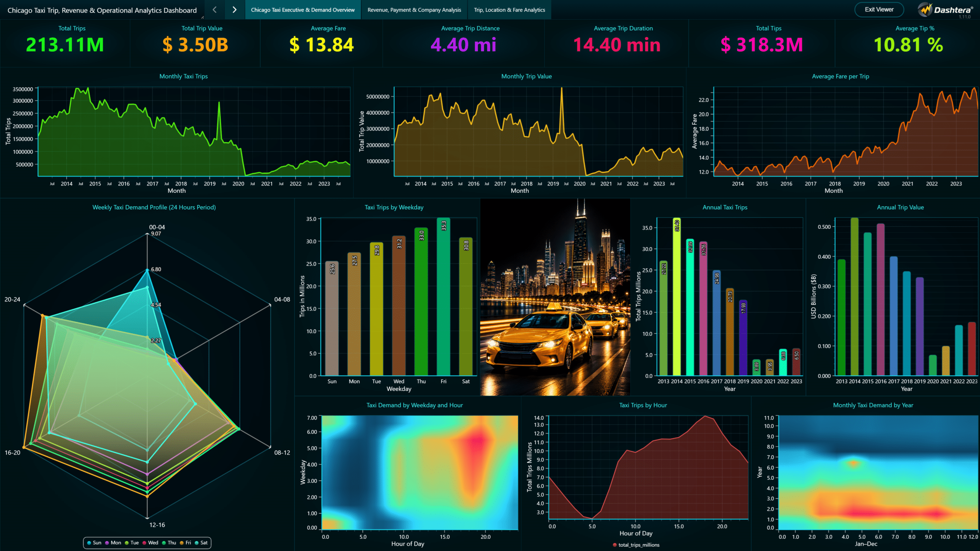This screenshot has width=980, height=551.
Task: Click the Average Trip Distance 4.40 mi value
Action: click(463, 45)
